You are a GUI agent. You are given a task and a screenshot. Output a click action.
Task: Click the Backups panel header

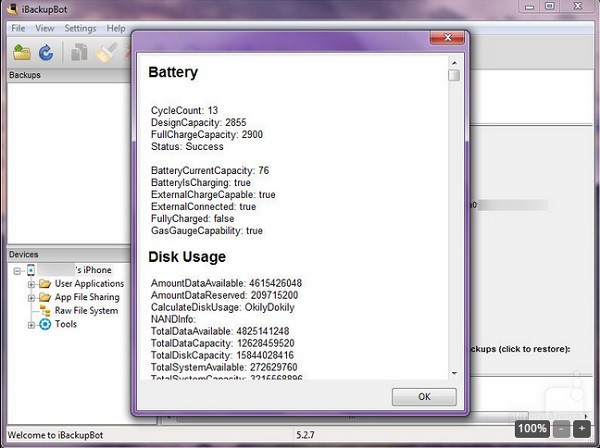[x=69, y=75]
